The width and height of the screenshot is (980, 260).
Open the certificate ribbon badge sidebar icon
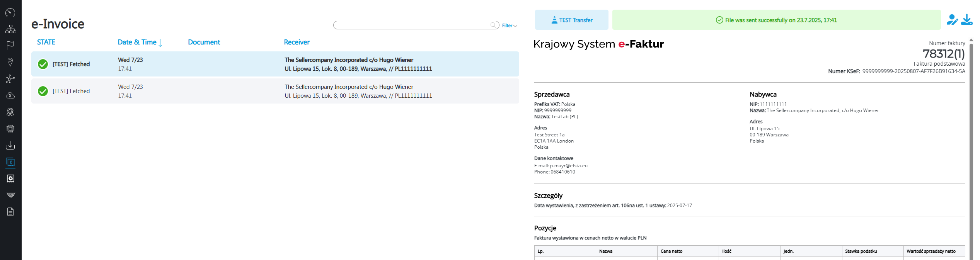(10, 112)
